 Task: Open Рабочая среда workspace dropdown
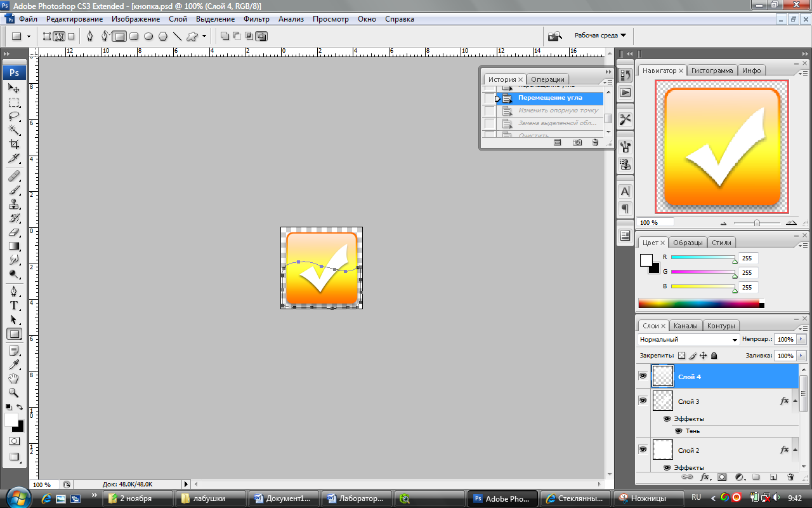pos(600,36)
